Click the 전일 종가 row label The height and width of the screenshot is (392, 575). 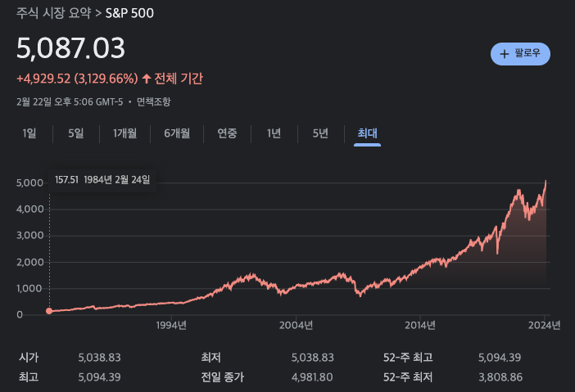(222, 377)
